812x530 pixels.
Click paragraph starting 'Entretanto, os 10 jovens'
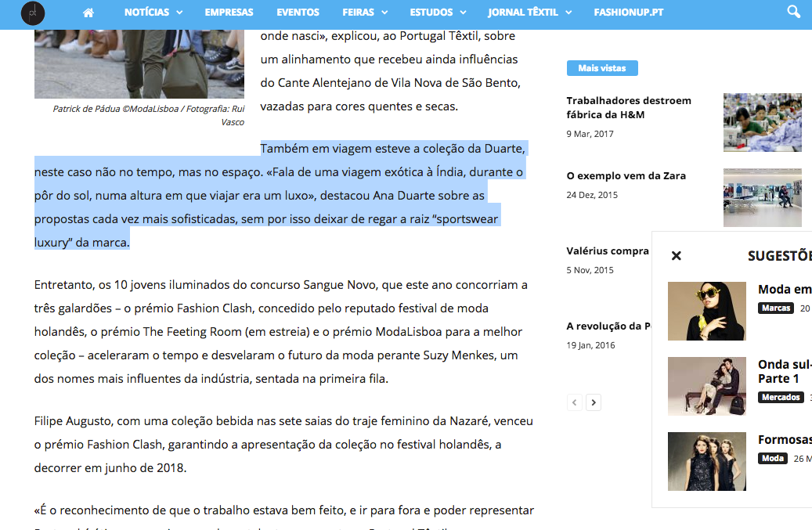pos(281,332)
